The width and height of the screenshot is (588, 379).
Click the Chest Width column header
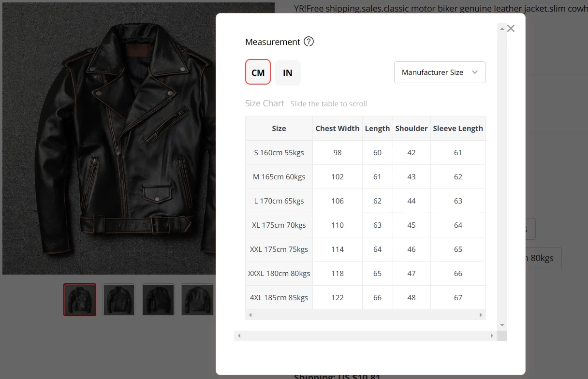(338, 128)
